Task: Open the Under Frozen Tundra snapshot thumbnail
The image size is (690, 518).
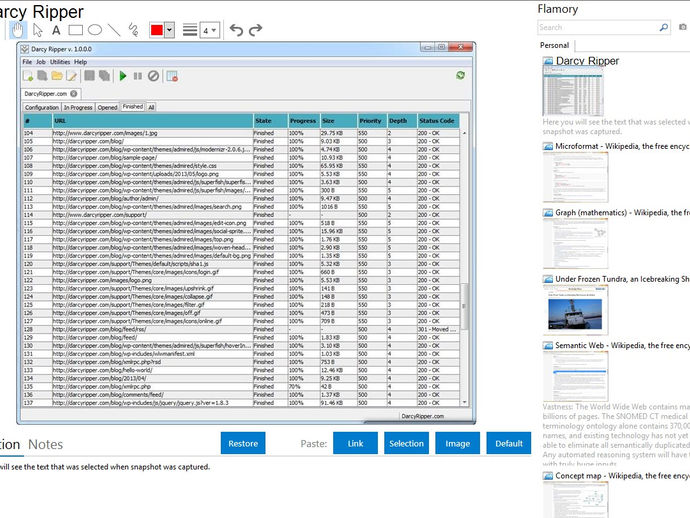Action: tap(576, 310)
